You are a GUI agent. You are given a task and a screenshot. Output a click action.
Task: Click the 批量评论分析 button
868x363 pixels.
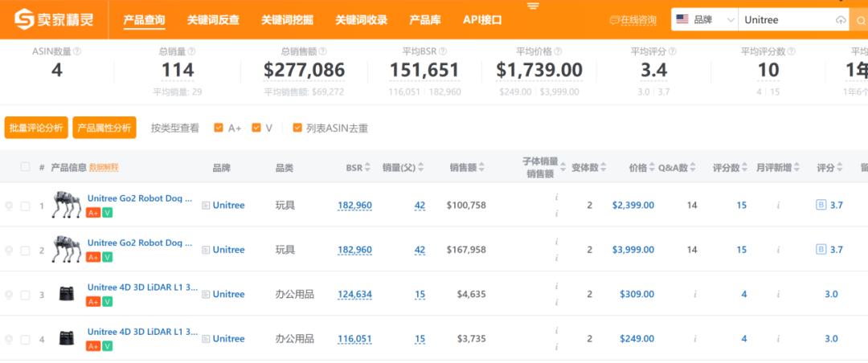(x=36, y=128)
